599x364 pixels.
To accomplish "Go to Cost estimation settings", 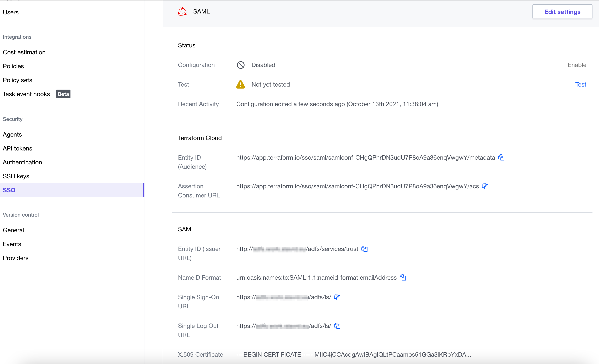I will (x=24, y=52).
